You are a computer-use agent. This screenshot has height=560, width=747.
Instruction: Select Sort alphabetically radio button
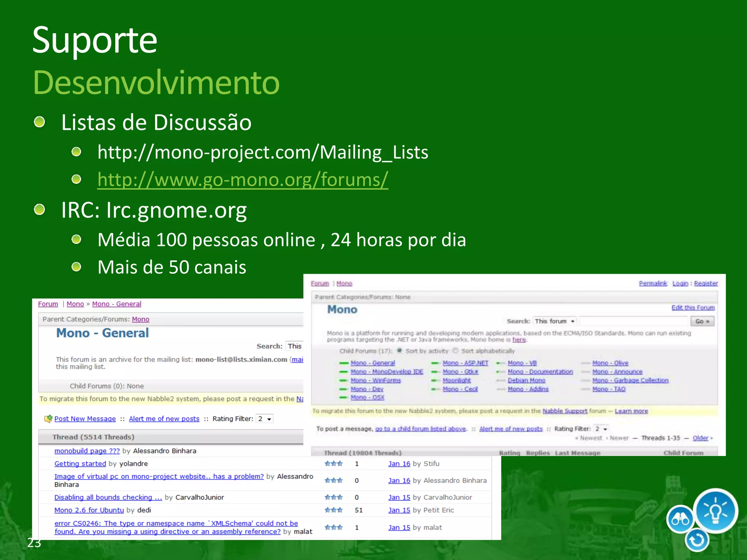coord(455,351)
